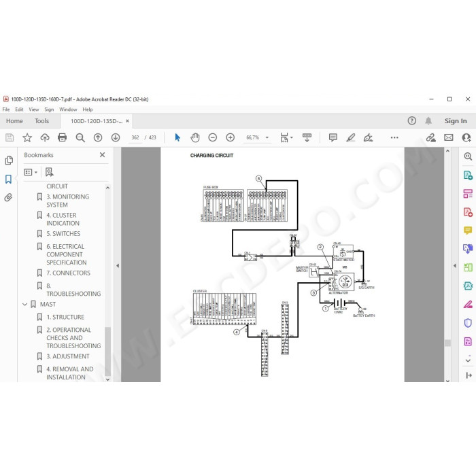The width and height of the screenshot is (476, 476).
Task: Open the sign document tool
Action: click(369, 137)
